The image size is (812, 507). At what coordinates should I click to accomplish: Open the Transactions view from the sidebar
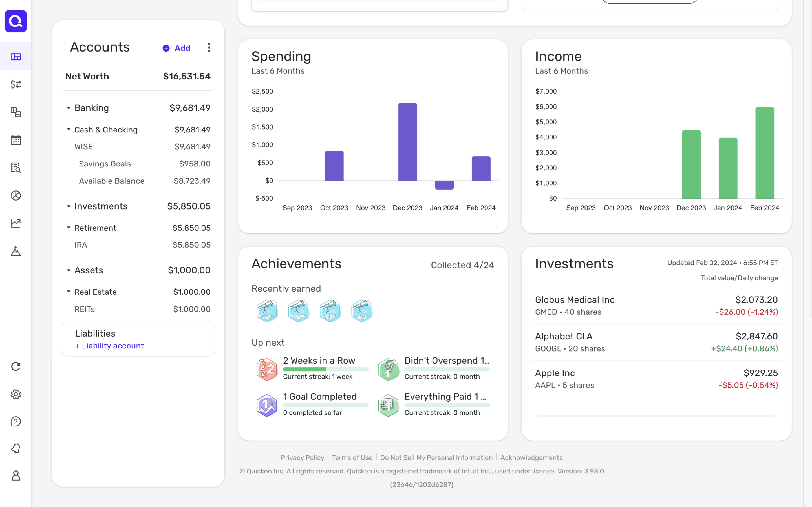click(x=16, y=84)
